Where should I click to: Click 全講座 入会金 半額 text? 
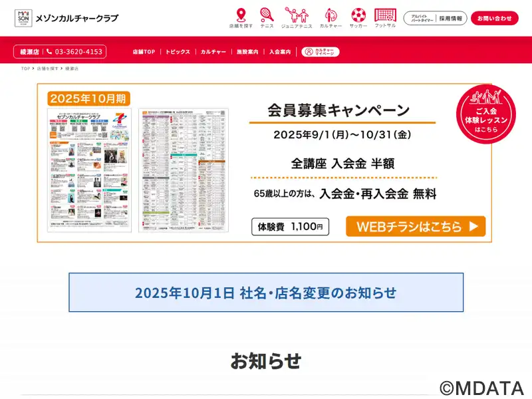click(342, 164)
